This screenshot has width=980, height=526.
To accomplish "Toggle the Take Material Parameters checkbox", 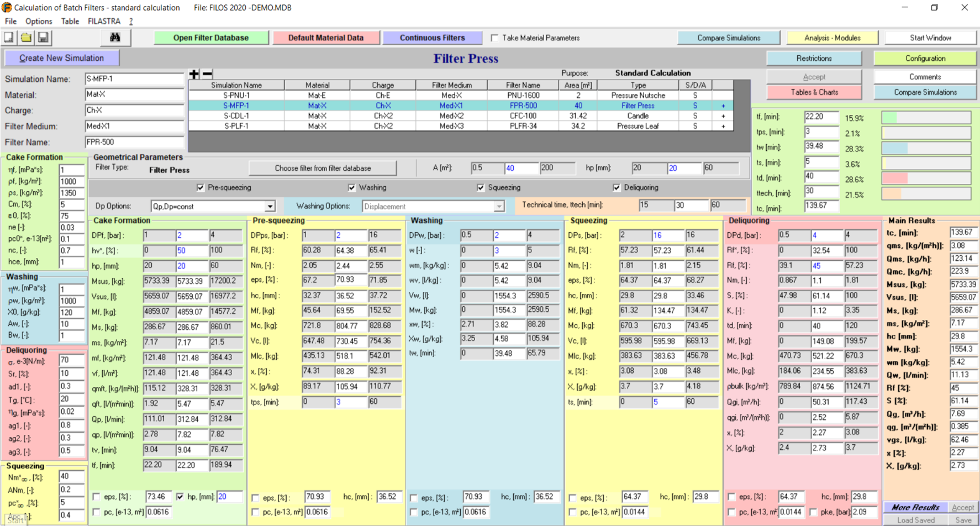I will pos(494,38).
